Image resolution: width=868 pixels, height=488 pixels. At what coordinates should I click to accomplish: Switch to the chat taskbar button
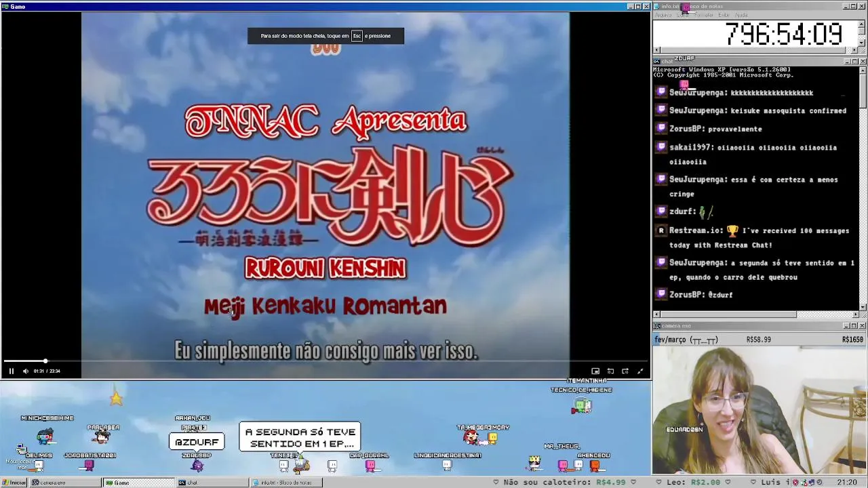pos(212,483)
